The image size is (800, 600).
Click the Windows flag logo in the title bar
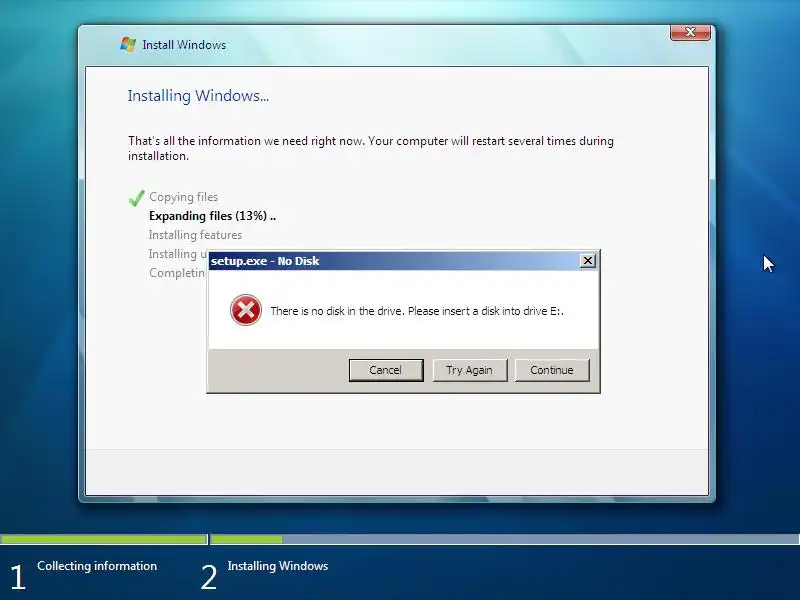[x=128, y=44]
